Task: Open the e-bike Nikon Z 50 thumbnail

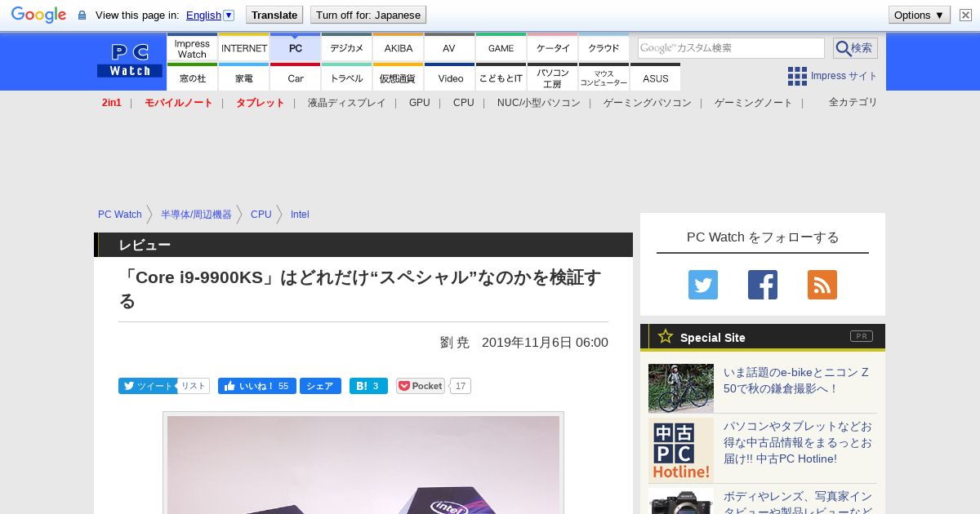Action: 681,388
